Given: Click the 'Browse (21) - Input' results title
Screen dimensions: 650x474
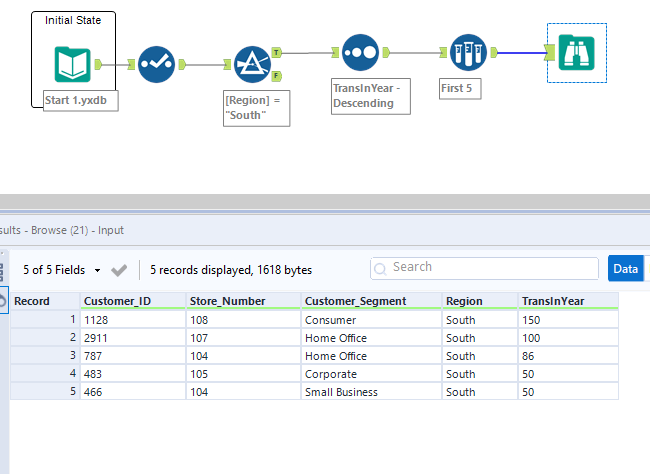Looking at the screenshot, I should [78, 230].
